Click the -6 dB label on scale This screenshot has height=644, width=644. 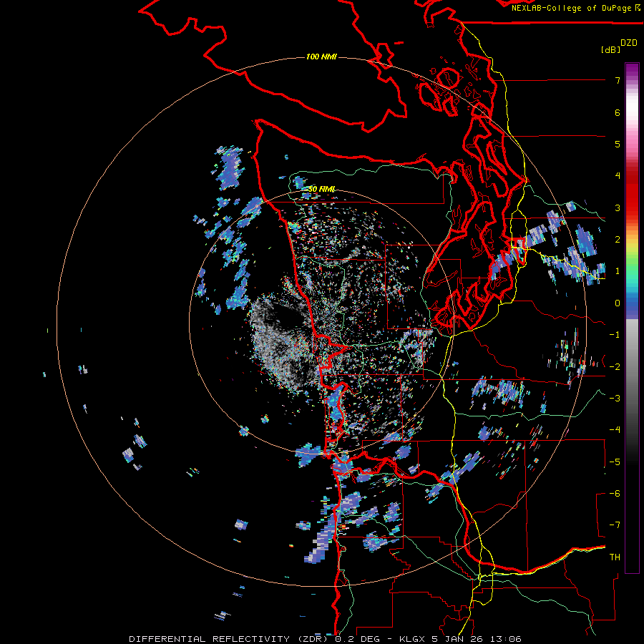pos(615,494)
